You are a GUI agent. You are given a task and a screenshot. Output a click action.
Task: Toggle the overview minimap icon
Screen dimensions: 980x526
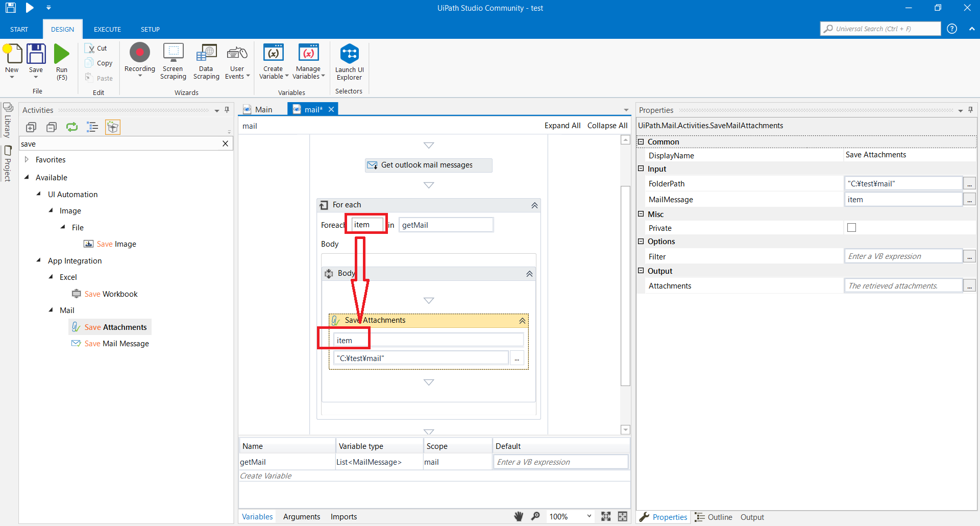pos(623,516)
